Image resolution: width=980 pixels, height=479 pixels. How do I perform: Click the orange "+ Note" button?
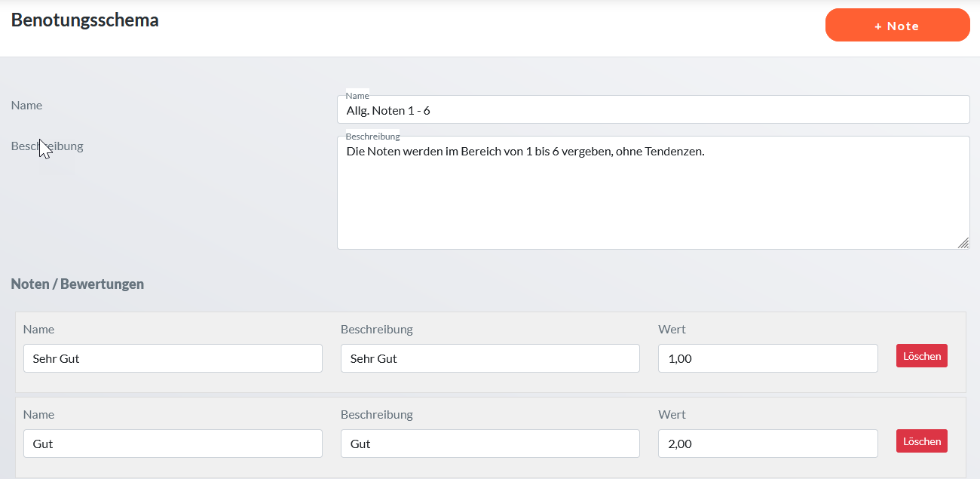tap(897, 26)
